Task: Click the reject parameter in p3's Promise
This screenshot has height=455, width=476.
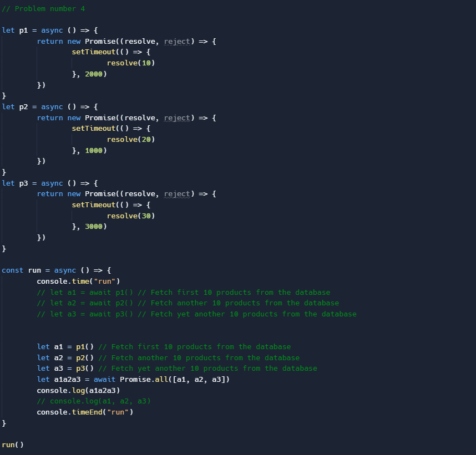Action: 177,194
